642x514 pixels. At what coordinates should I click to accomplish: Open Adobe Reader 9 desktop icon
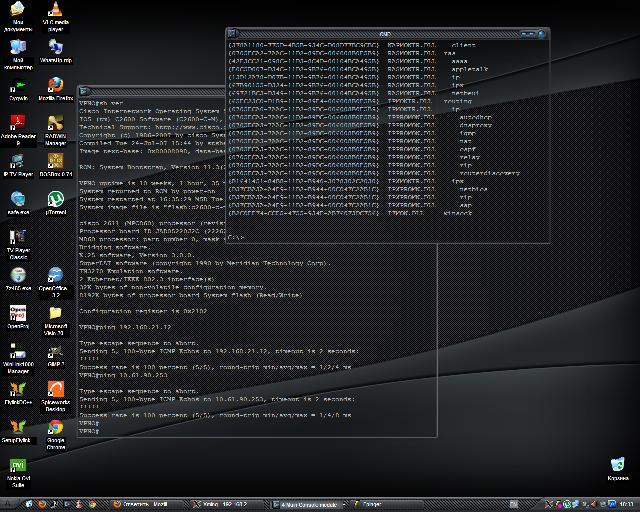click(x=18, y=130)
